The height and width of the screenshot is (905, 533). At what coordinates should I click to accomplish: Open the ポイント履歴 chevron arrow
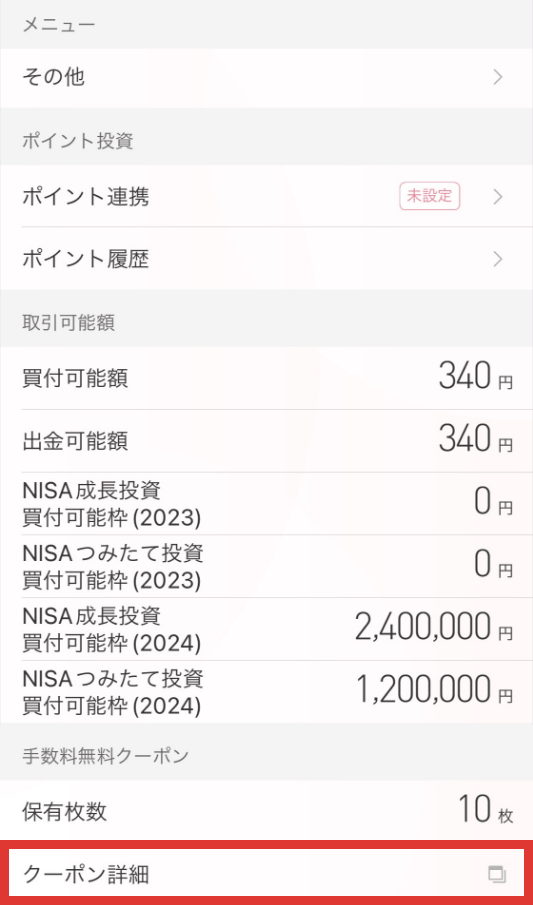tap(498, 260)
